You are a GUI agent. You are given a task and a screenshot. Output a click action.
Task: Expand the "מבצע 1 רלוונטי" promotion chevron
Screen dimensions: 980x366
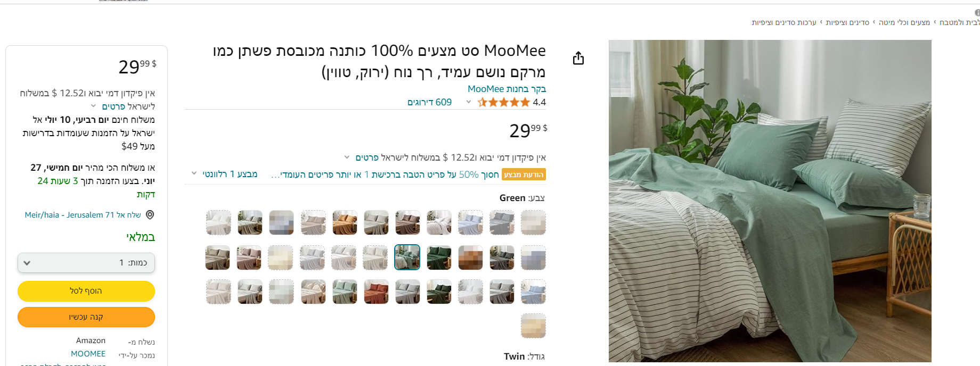click(194, 173)
